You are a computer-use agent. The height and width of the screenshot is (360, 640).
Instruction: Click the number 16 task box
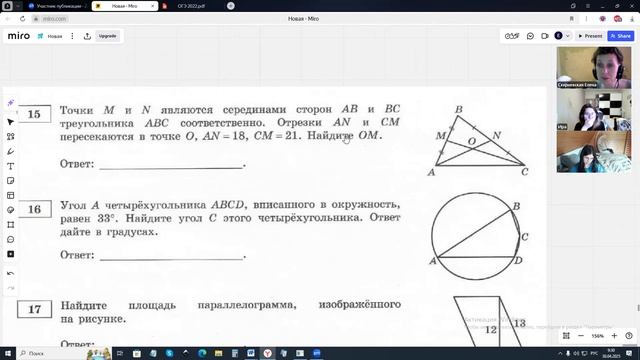34,209
